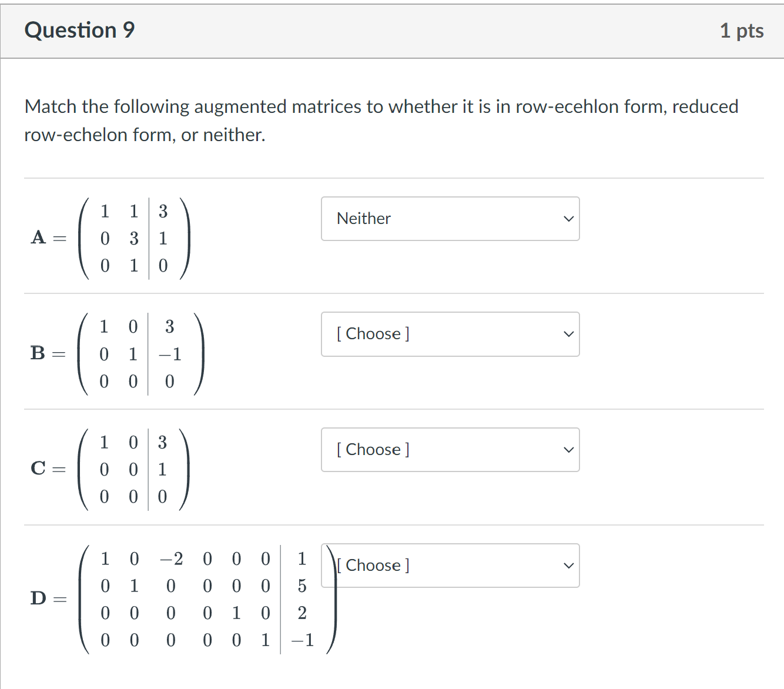Click the question instruction text

381,121
